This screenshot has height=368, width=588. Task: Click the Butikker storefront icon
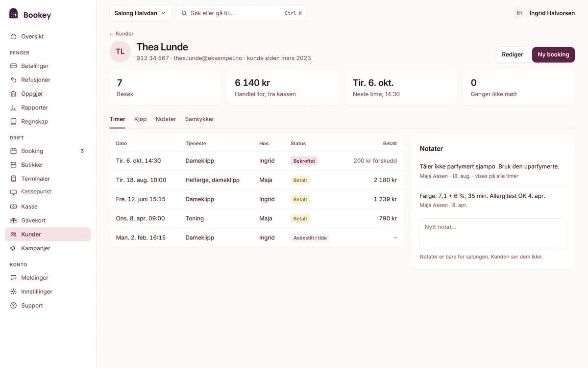(x=14, y=165)
